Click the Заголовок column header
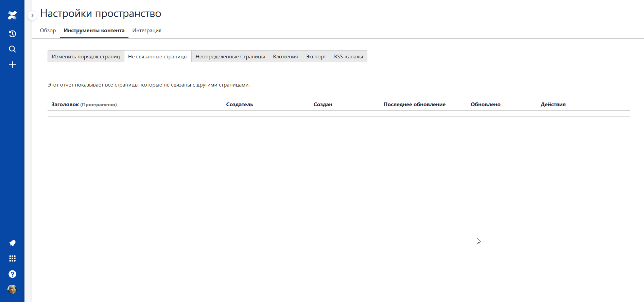644x302 pixels. pos(84,105)
